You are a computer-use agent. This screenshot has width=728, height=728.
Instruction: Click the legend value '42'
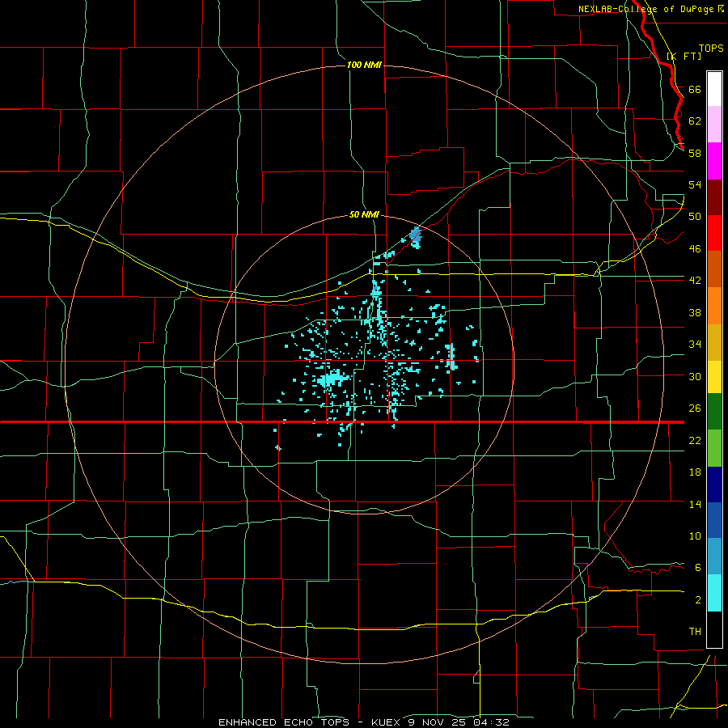pyautogui.click(x=695, y=281)
